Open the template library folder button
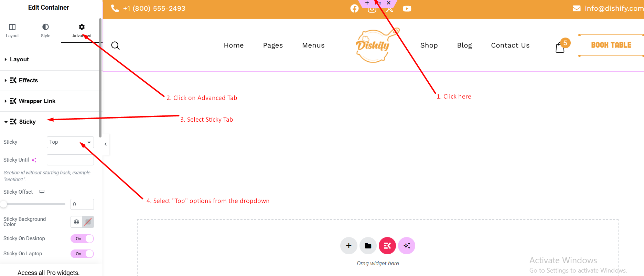 pos(368,246)
